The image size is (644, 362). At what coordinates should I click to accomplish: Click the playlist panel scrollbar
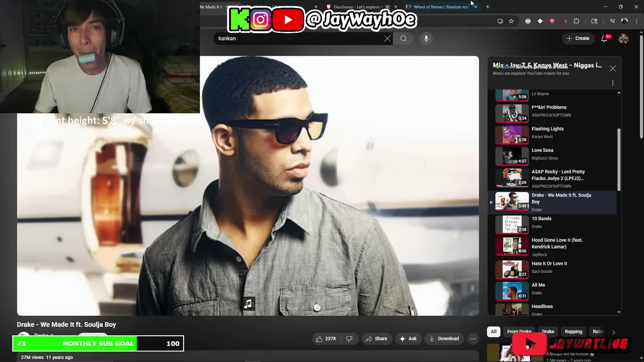[619, 160]
